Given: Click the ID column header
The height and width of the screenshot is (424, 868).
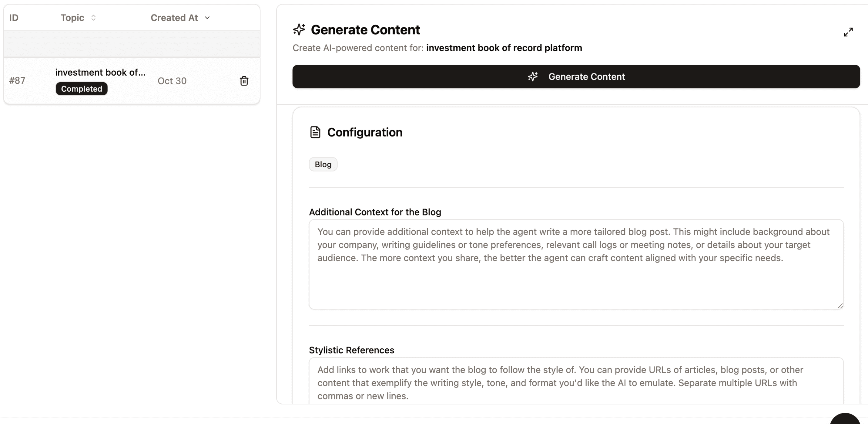Looking at the screenshot, I should [14, 18].
